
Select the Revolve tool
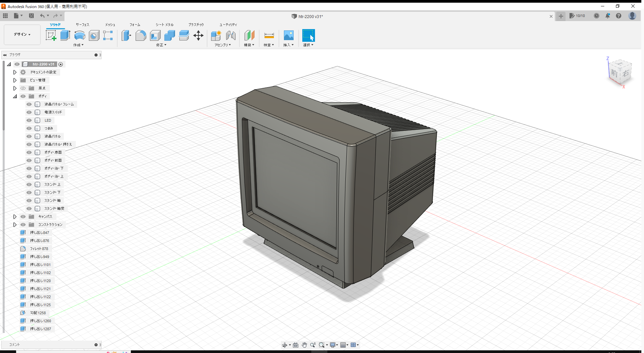tap(79, 35)
